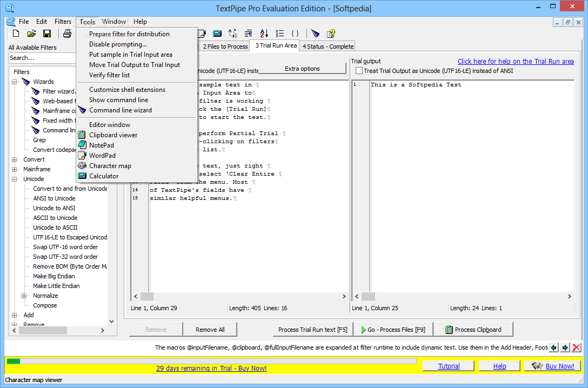This screenshot has height=388, width=588.
Task: Click Go - Process Files [F9] button
Action: click(393, 330)
